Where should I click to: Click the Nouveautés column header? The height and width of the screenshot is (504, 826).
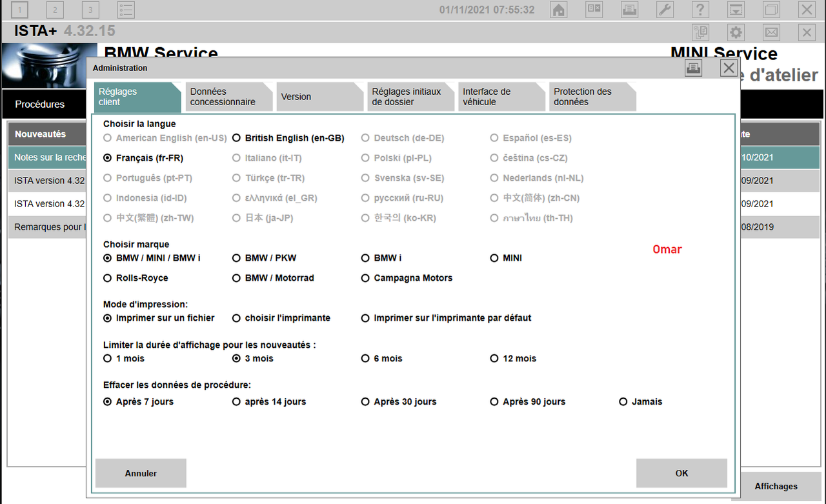pyautogui.click(x=47, y=134)
